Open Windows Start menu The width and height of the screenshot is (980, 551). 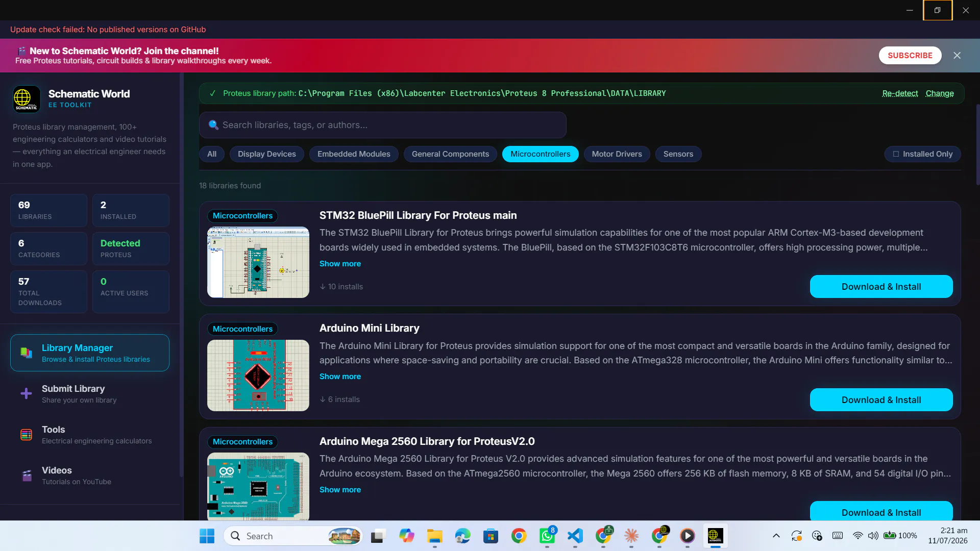pyautogui.click(x=207, y=536)
